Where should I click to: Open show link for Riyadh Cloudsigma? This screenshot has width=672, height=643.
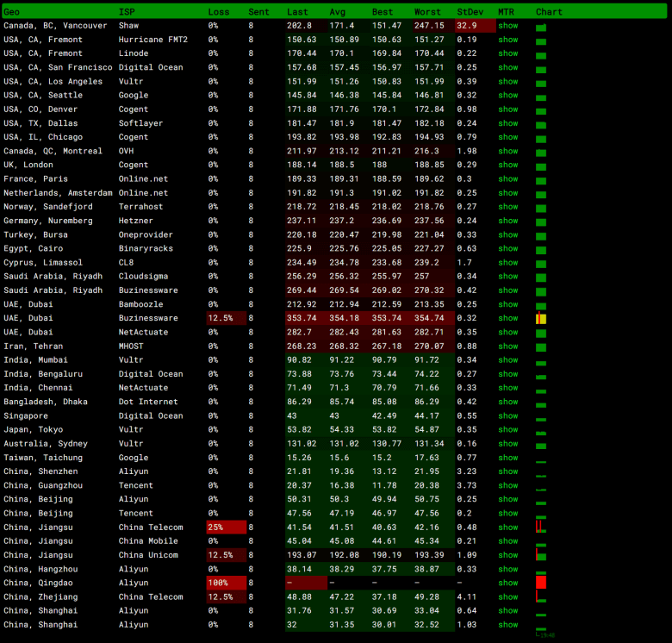tap(507, 277)
